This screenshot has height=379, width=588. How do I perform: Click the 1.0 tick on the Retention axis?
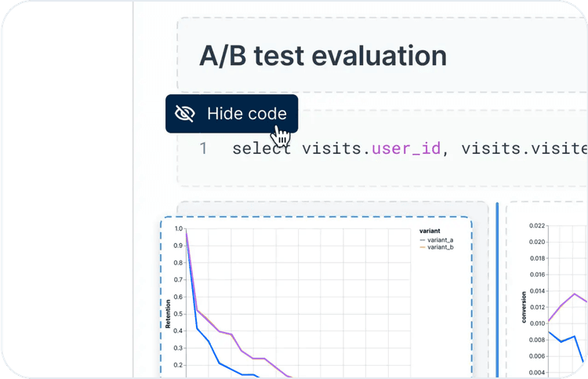point(178,229)
